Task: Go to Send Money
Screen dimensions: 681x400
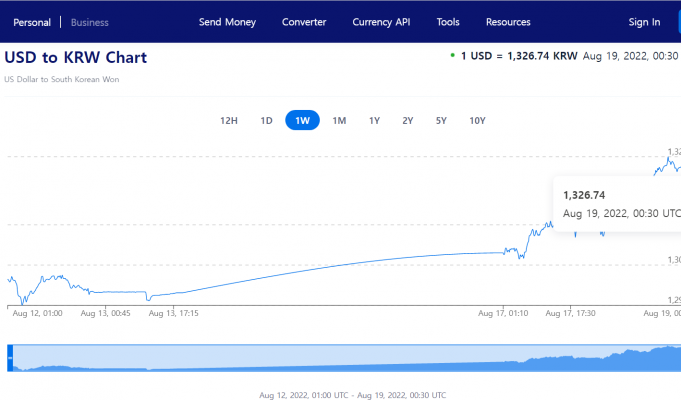Action: tap(227, 22)
